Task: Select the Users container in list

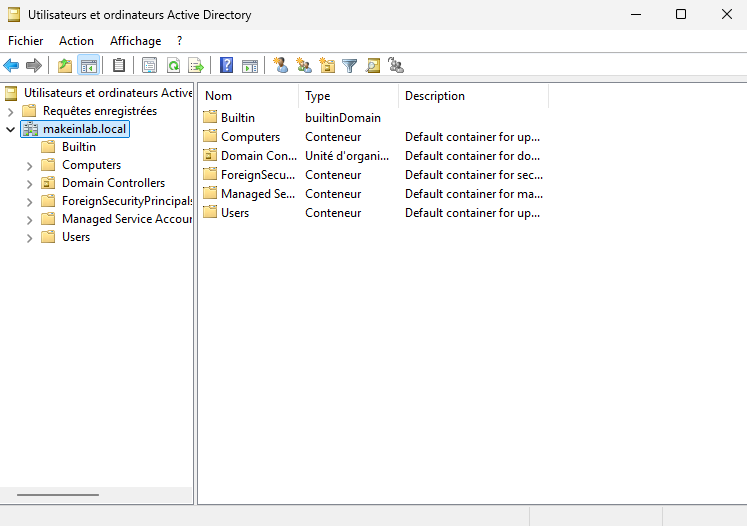Action: point(235,213)
